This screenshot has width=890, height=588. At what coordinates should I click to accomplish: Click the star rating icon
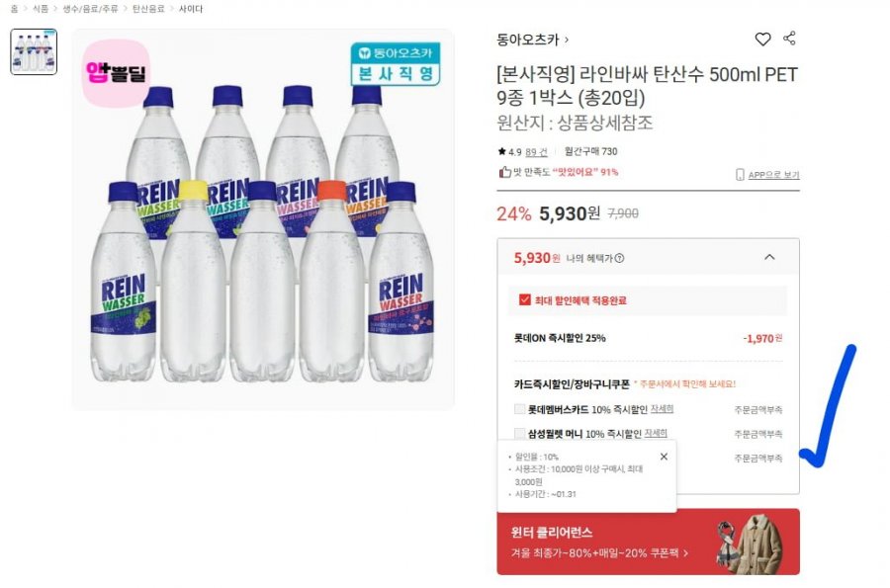(501, 152)
